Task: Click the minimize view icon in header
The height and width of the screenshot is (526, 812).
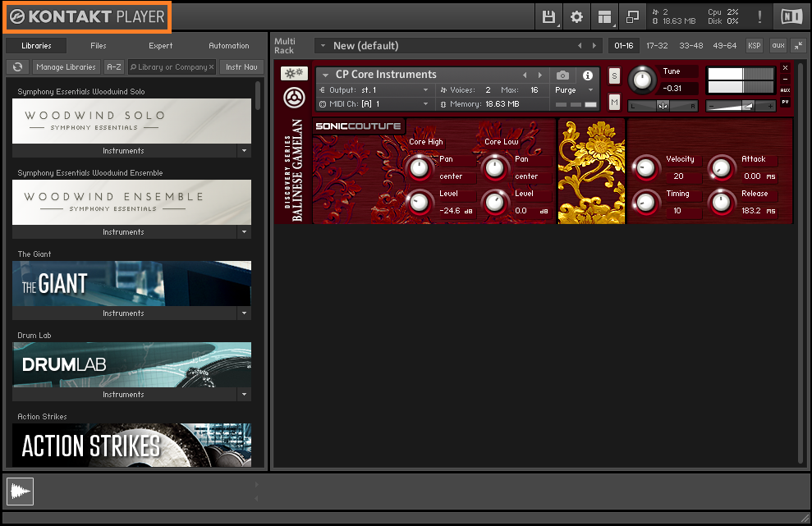Action: point(632,17)
